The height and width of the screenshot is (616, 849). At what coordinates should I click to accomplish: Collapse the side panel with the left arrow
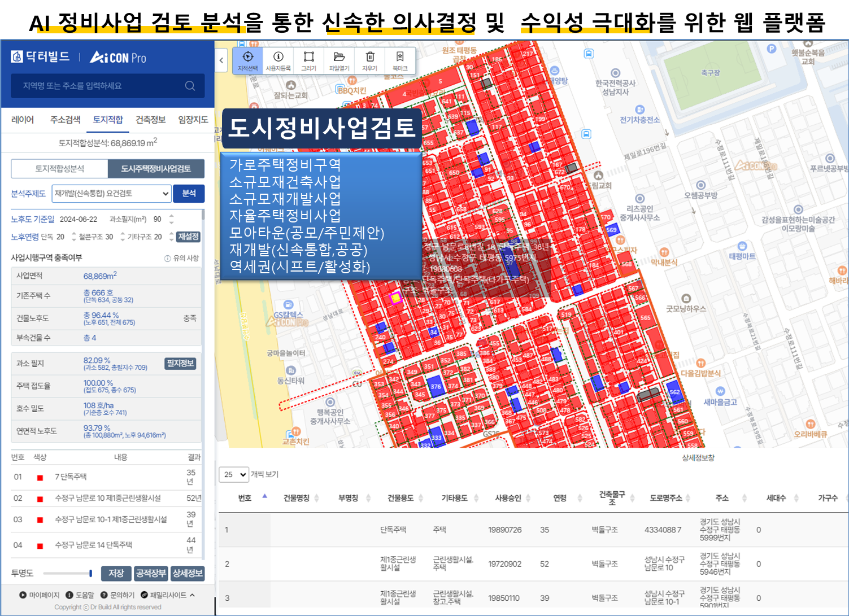(x=221, y=60)
